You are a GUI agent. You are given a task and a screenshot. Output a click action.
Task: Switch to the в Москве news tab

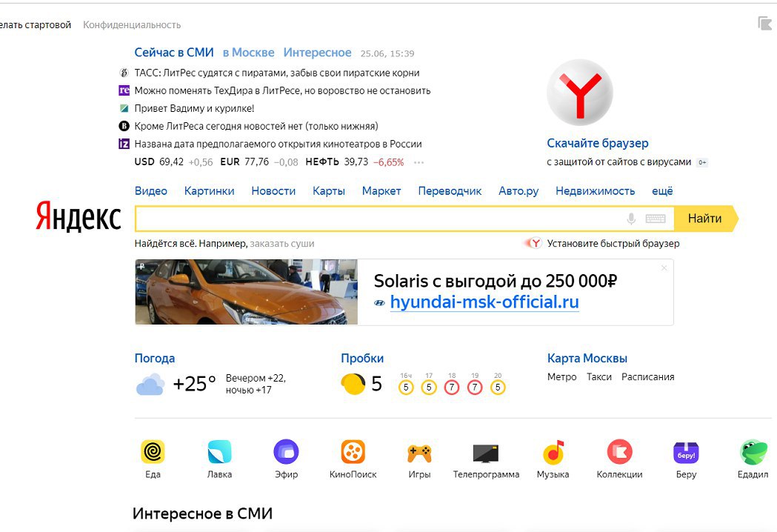click(x=248, y=53)
